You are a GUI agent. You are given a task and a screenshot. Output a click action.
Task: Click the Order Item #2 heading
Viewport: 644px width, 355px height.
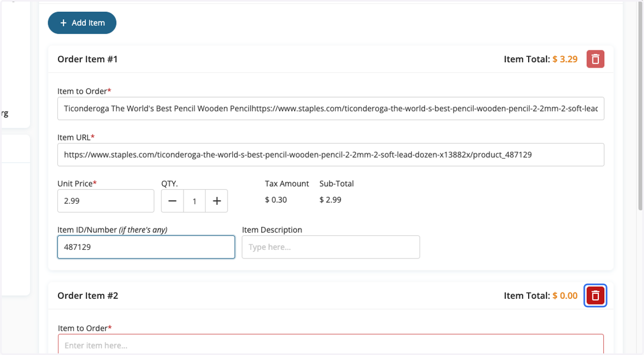(87, 295)
